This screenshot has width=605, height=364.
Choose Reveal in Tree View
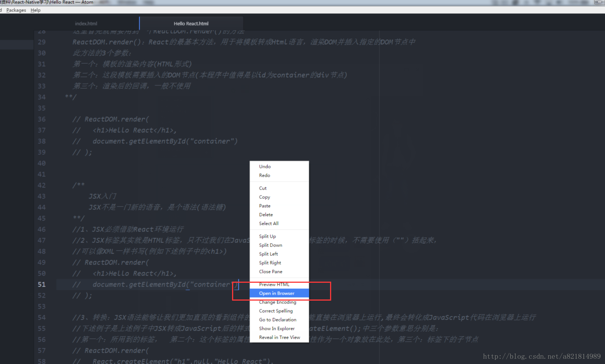(x=279, y=337)
